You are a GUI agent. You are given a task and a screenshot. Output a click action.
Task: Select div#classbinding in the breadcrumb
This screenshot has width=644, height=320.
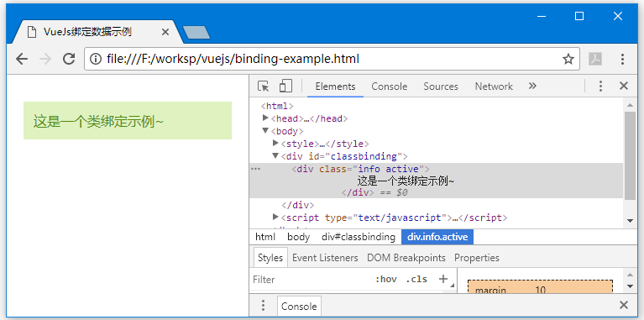(x=359, y=237)
